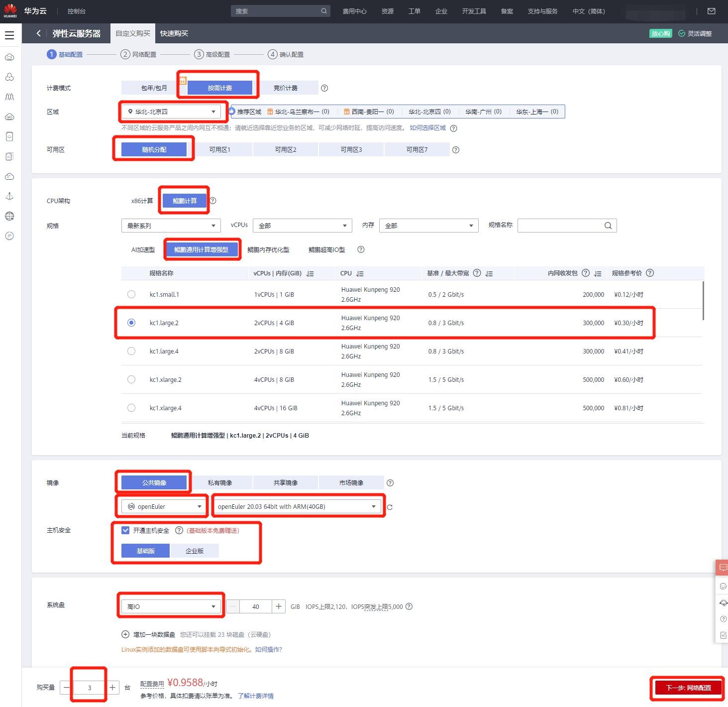
Task: Open image type help icon
Action: pos(390,483)
